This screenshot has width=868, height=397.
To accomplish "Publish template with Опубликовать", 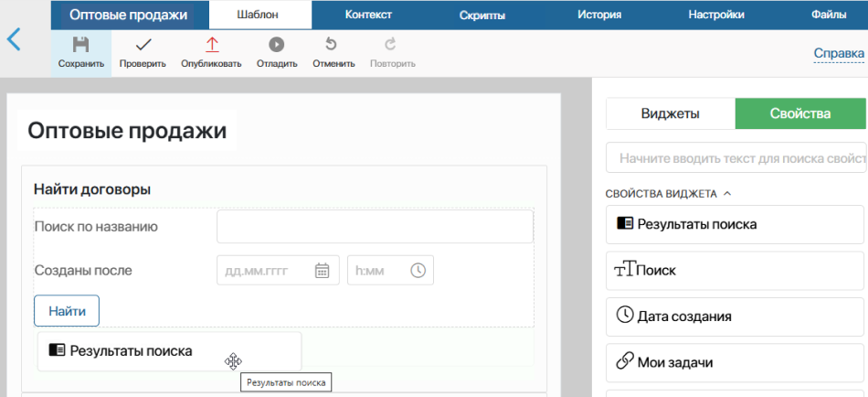I will point(211,53).
